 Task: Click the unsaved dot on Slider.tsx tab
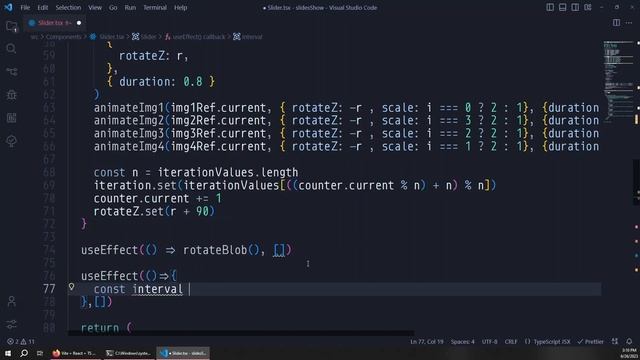(x=79, y=23)
